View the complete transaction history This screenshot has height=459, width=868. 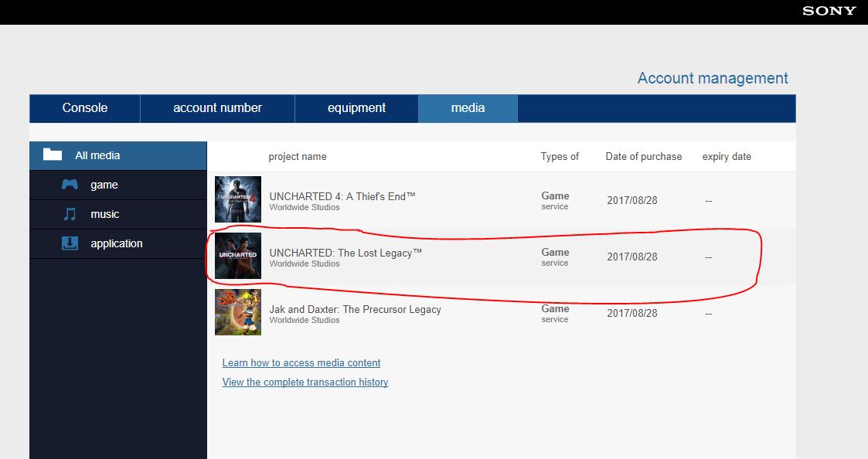tap(305, 382)
